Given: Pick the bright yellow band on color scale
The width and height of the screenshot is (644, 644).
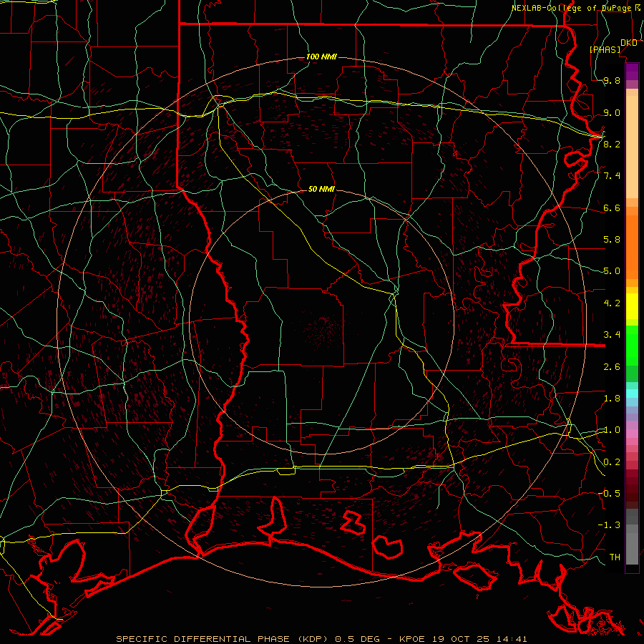Looking at the screenshot, I should 632,306.
